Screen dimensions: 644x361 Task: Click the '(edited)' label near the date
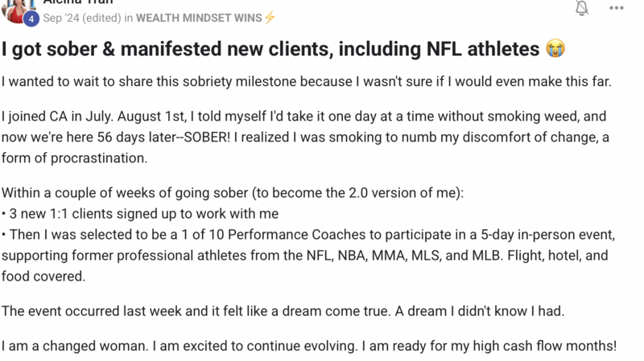(101, 18)
